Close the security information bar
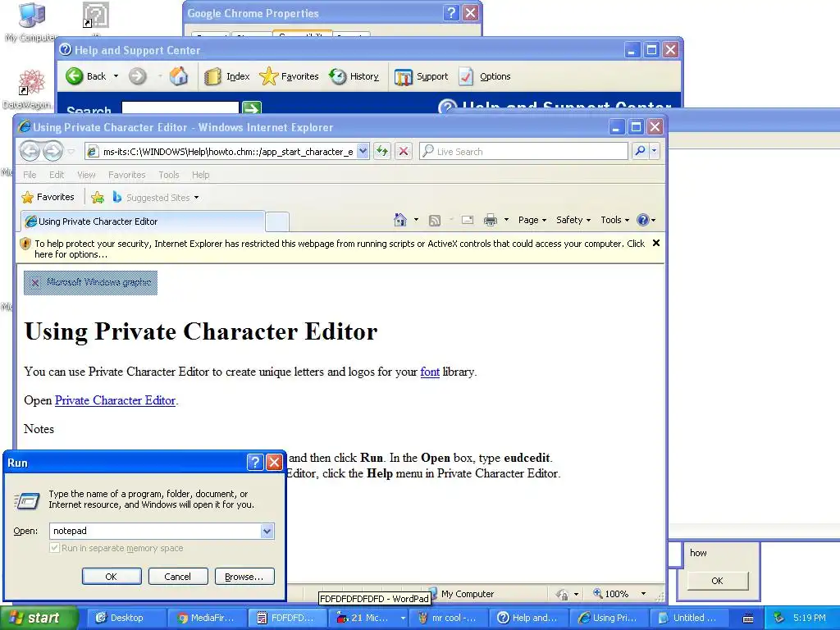840x630 pixels. coord(655,243)
